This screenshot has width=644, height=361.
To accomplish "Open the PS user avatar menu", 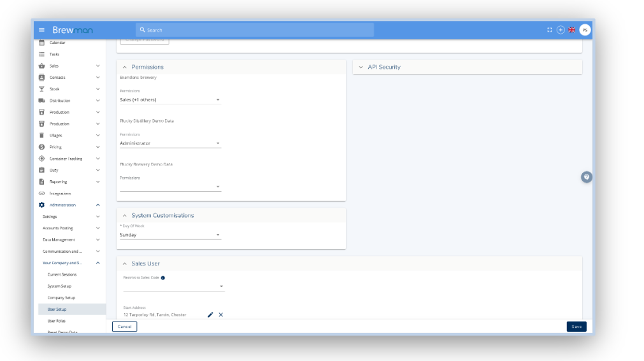I will click(584, 30).
